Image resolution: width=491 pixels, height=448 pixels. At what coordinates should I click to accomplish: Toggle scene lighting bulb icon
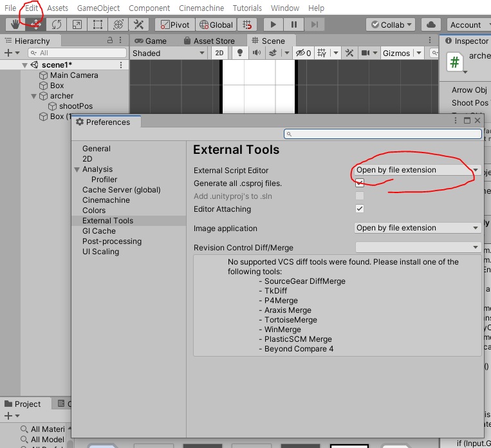pyautogui.click(x=240, y=53)
